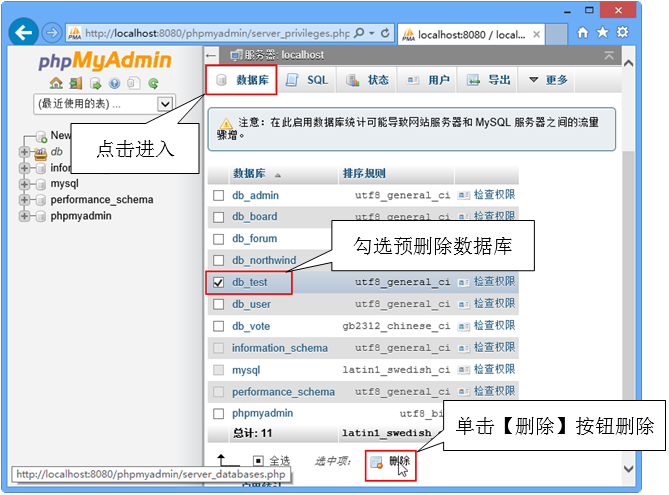Open the phpMyAdmin documentation help icon
This screenshot has height=495, width=669.
pyautogui.click(x=114, y=83)
